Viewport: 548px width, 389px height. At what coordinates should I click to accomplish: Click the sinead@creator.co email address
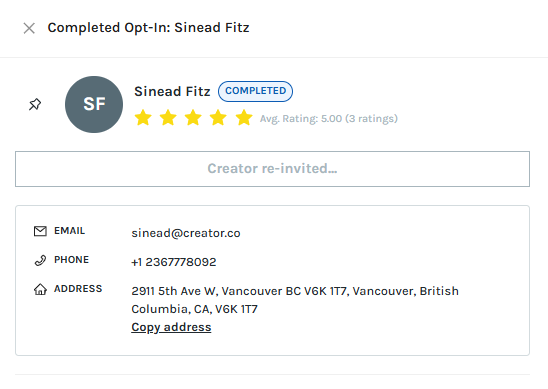[186, 233]
